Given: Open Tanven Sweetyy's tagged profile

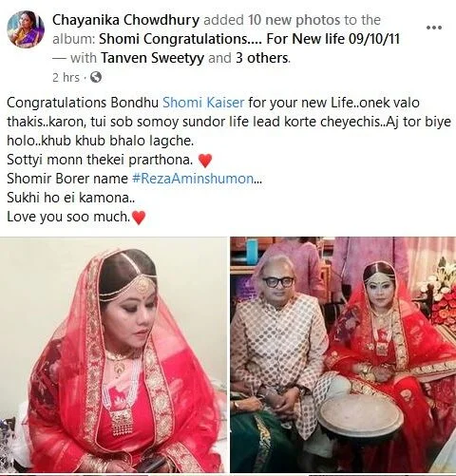Looking at the screenshot, I should click(152, 58).
